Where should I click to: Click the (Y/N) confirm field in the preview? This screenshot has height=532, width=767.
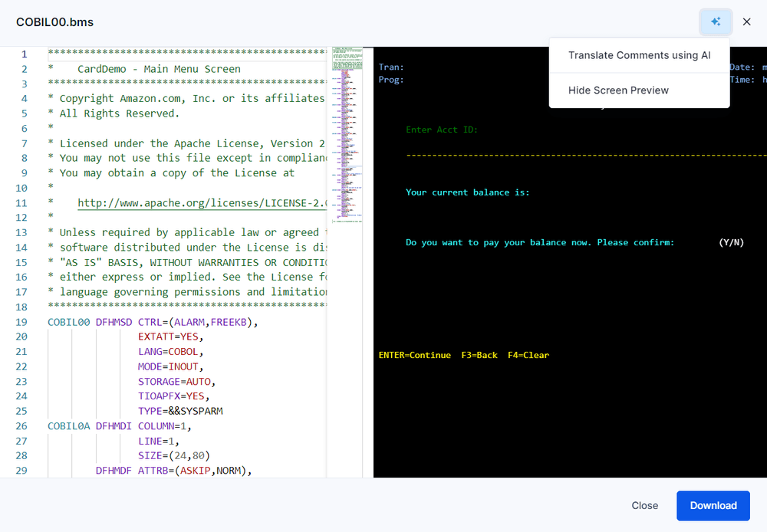[729, 242]
